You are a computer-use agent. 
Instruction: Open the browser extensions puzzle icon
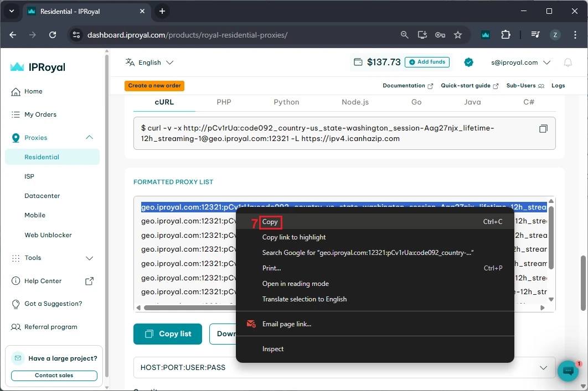coord(506,35)
